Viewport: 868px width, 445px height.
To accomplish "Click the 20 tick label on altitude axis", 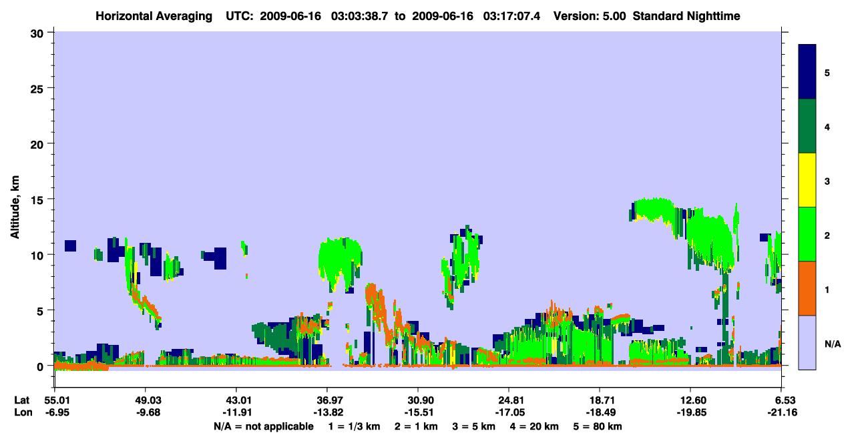I will [39, 143].
